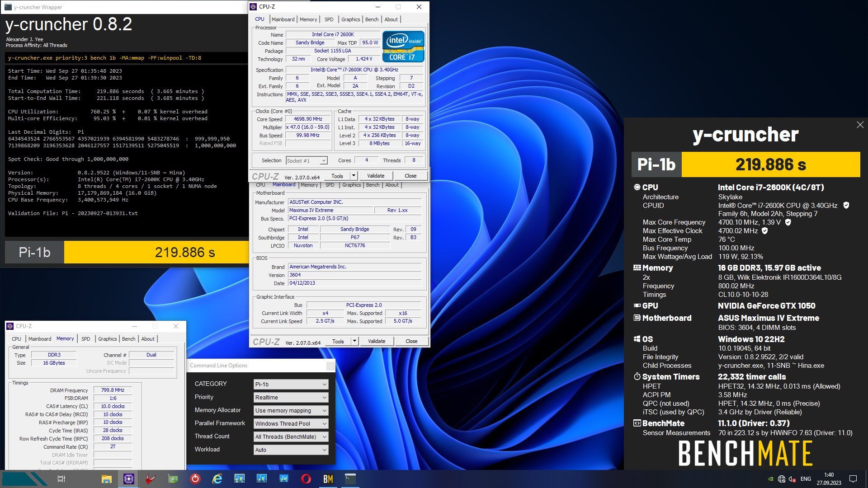Click Close in the CPU-Z Mainboard window
Viewport: 868px width, 488px height.
[411, 341]
